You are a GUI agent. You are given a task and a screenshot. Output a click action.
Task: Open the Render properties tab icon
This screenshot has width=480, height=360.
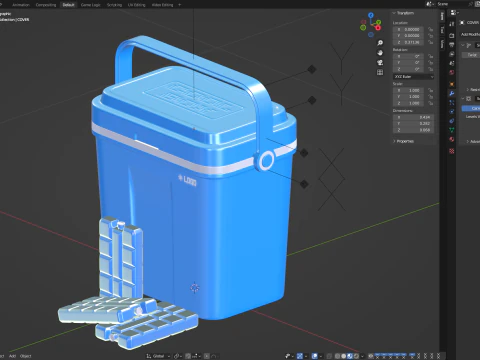point(452,35)
